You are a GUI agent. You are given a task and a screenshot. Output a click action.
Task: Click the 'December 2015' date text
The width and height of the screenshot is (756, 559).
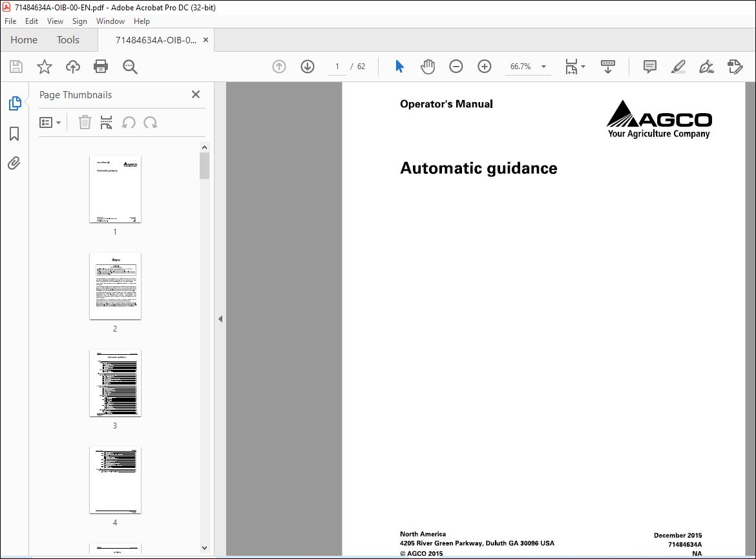pyautogui.click(x=677, y=535)
